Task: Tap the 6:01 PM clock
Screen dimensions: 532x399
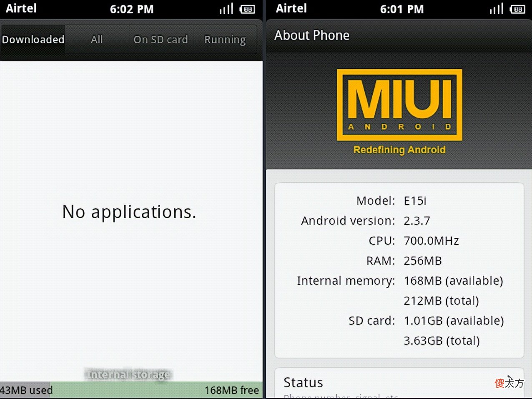Action: (x=402, y=9)
